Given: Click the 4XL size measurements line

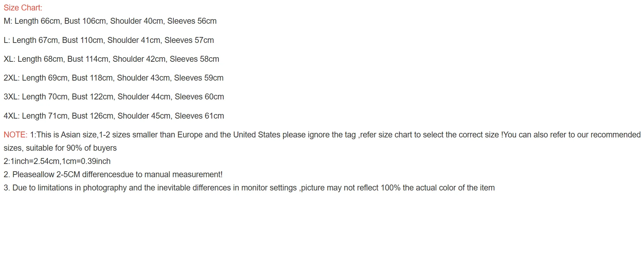Looking at the screenshot, I should click(114, 116).
